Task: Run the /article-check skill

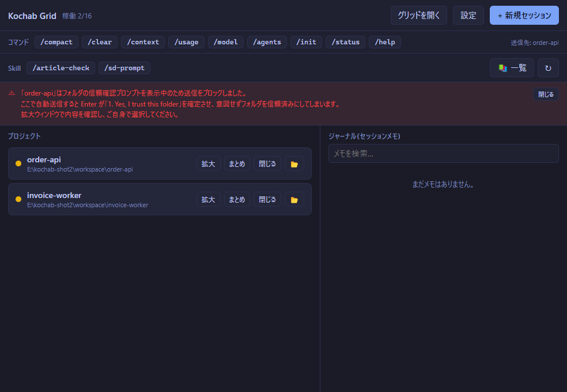Action: tap(61, 68)
